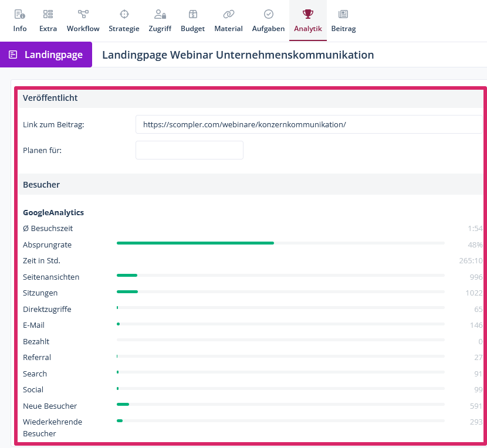Click the Link zum Beitrag URL field
This screenshot has width=487, height=448.
(x=309, y=124)
